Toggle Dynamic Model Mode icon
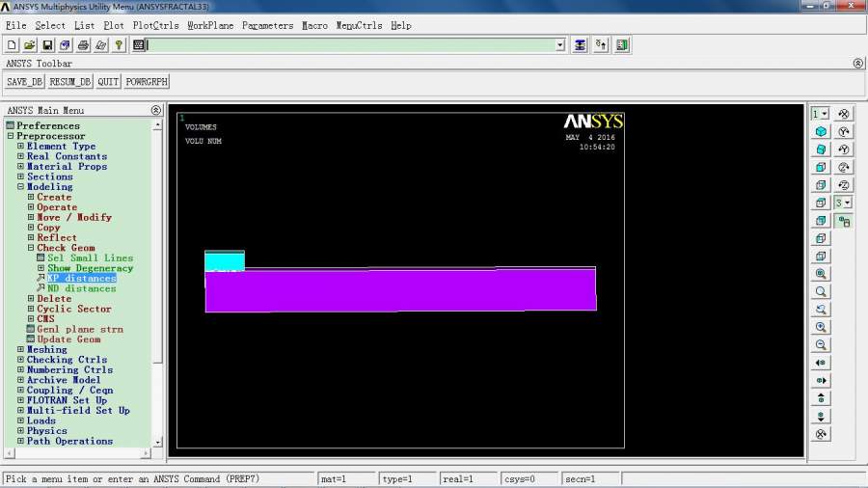Image resolution: width=868 pixels, height=488 pixels. pyautogui.click(x=844, y=222)
